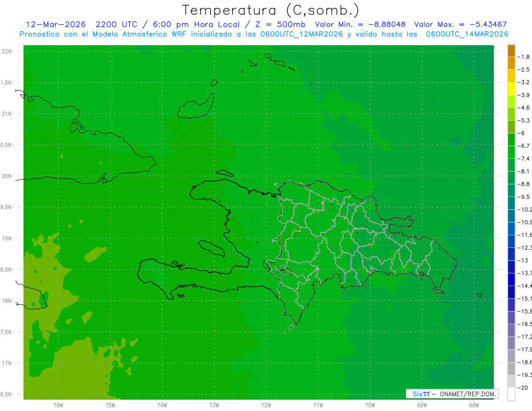532x411 pixels.
Task: Click "Valor Max. = -5.43467" readout
Action: (460, 24)
